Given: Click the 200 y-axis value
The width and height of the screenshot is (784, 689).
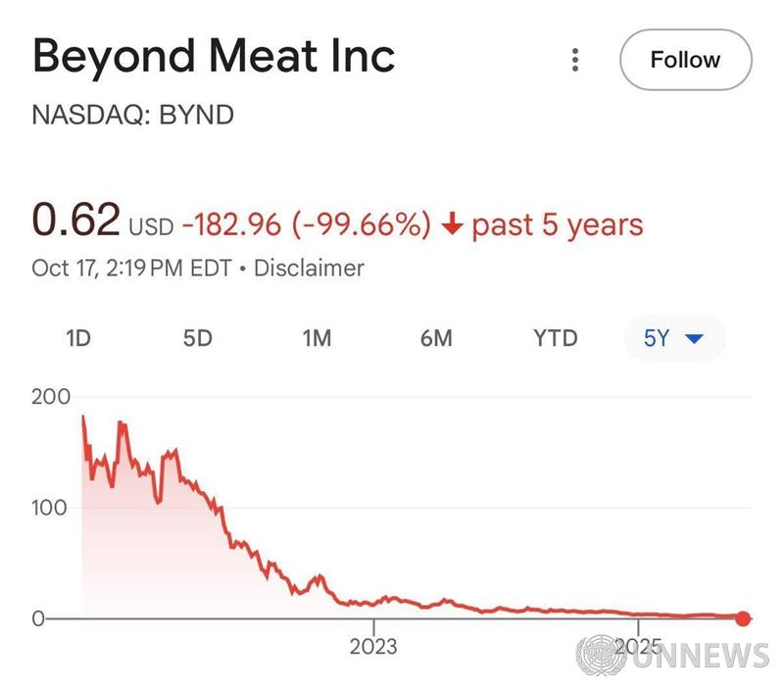Looking at the screenshot, I should click(x=51, y=397).
